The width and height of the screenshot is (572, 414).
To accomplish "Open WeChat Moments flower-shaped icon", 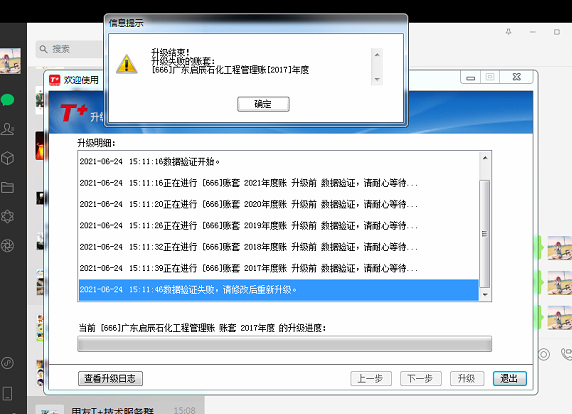I will pyautogui.click(x=8, y=217).
